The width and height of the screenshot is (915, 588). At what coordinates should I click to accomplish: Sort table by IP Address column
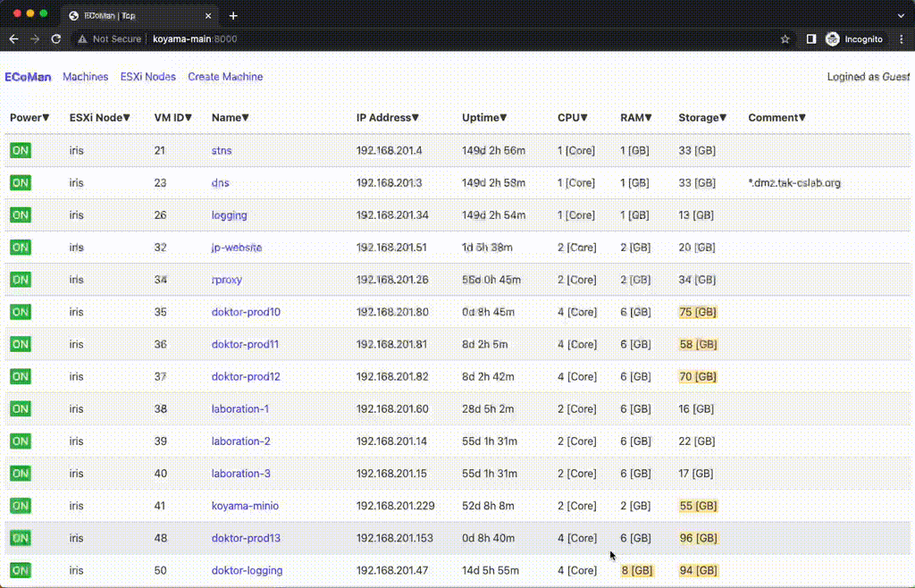tap(388, 118)
